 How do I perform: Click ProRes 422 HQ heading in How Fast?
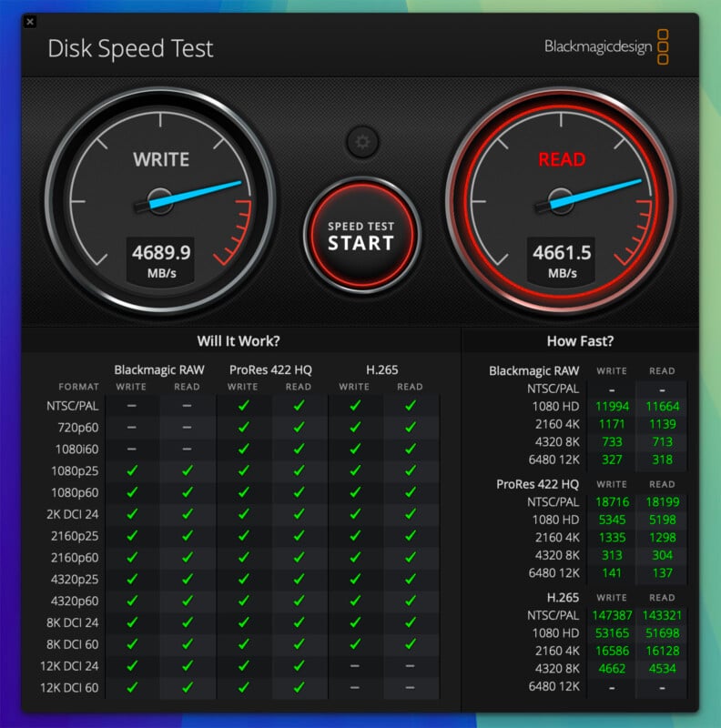click(x=537, y=485)
